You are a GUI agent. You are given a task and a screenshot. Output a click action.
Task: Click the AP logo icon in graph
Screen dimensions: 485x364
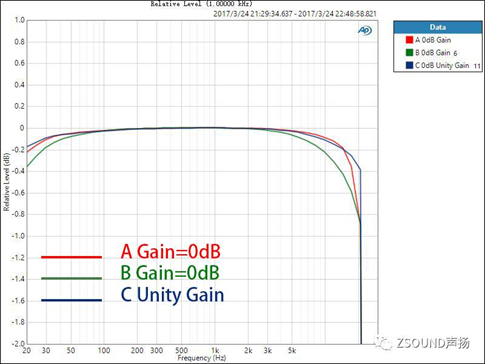365,30
